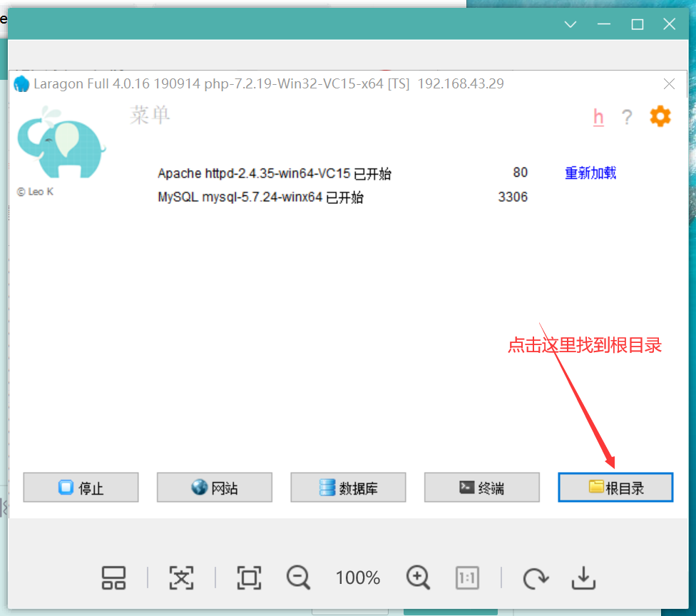Launch the 终端 terminal button

(x=481, y=487)
